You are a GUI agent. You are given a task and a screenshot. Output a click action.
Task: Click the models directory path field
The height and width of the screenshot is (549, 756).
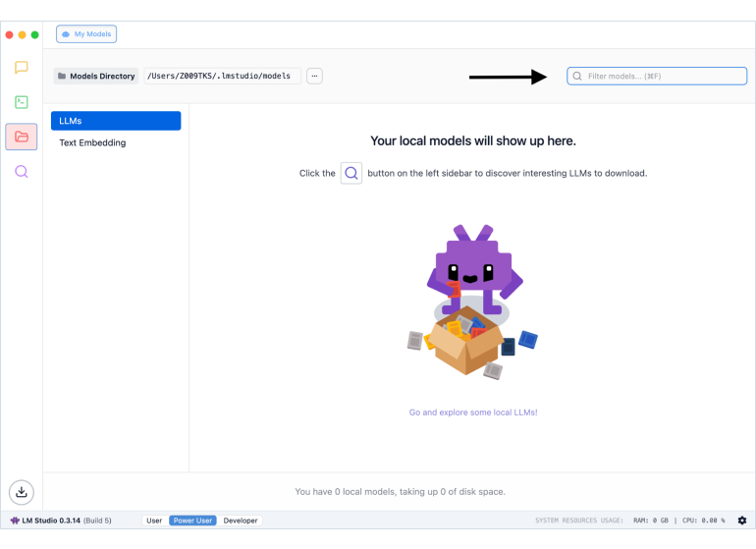pyautogui.click(x=222, y=76)
